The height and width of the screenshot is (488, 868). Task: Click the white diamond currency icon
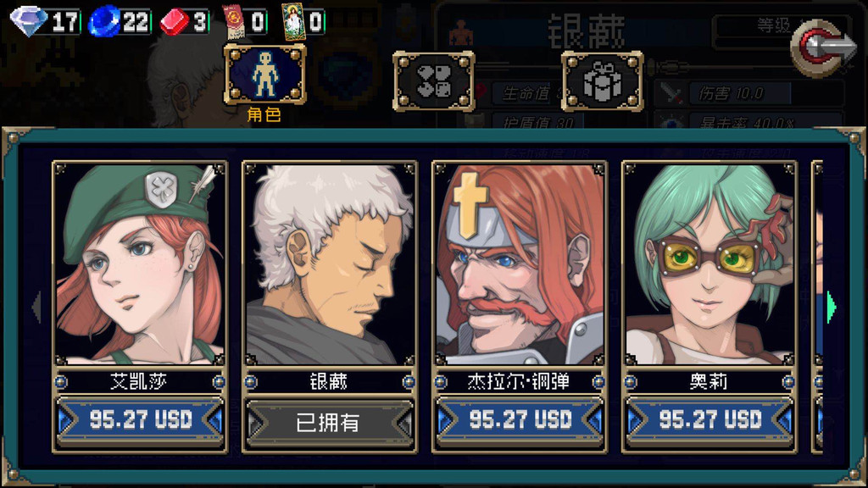(28, 21)
